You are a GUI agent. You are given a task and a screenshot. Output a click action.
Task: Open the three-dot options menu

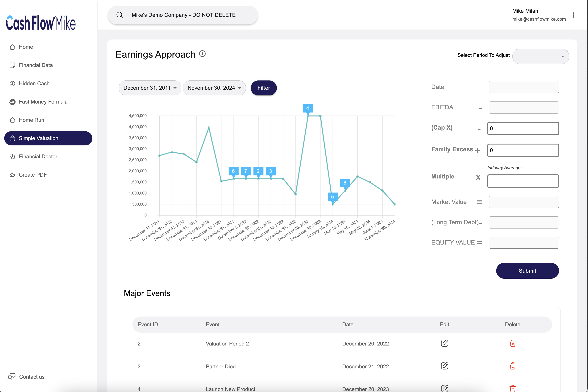click(x=573, y=15)
